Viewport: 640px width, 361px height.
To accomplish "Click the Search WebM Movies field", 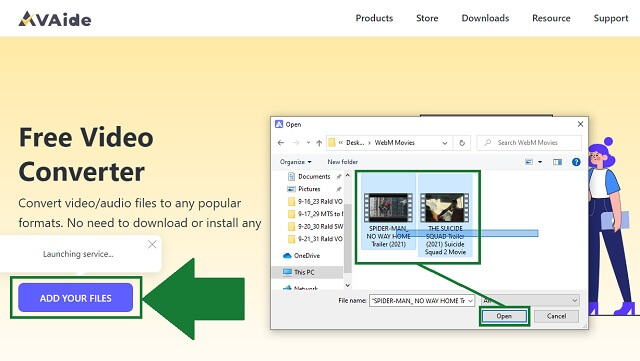I will (x=529, y=143).
